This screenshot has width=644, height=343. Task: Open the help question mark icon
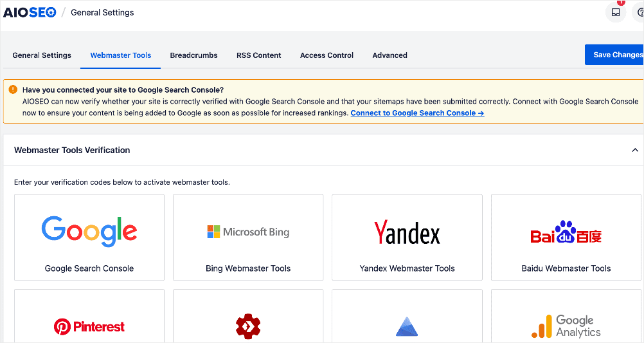click(x=639, y=12)
